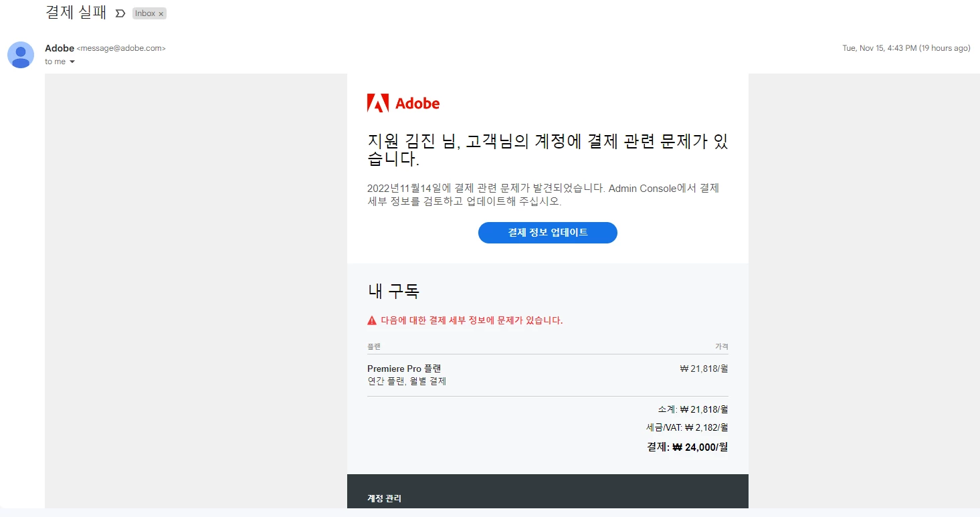Click the sender avatar icon
Image resolution: width=980 pixels, height=517 pixels.
tap(21, 55)
